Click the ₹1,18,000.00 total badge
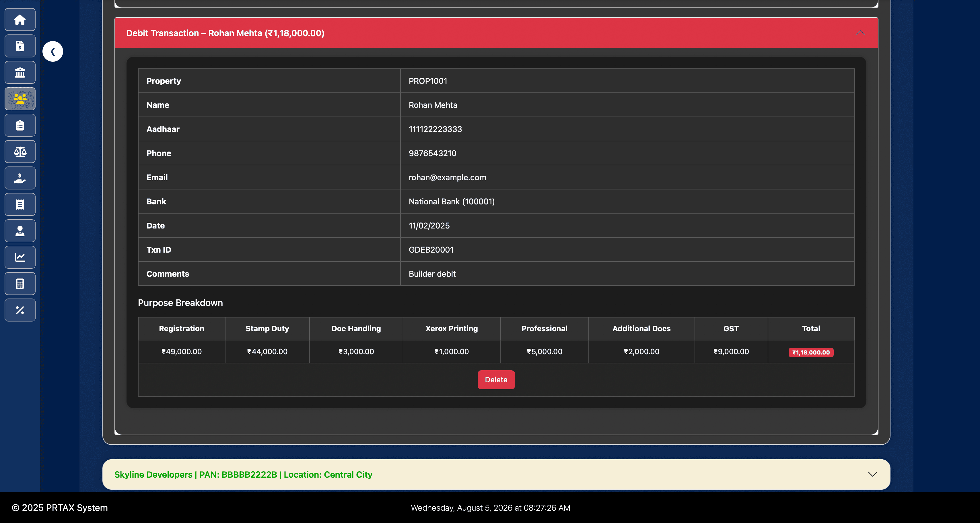This screenshot has height=523, width=980. pyautogui.click(x=811, y=352)
